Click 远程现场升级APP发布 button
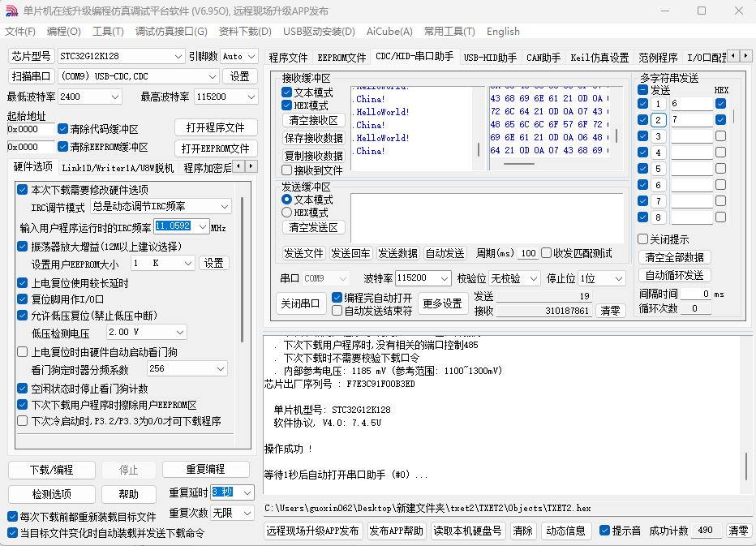Image resolution: width=756 pixels, height=546 pixels. pos(312,531)
